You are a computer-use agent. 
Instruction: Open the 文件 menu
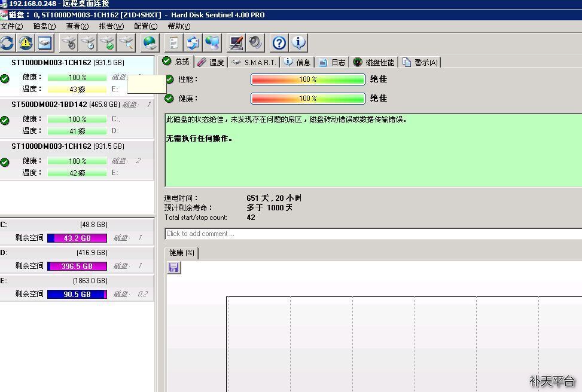point(11,26)
